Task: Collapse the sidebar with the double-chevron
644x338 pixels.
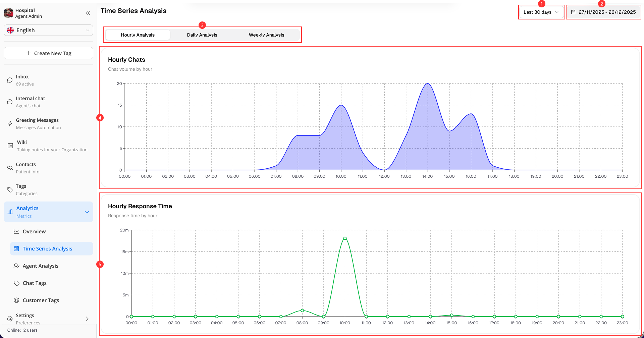Action: pos(88,13)
